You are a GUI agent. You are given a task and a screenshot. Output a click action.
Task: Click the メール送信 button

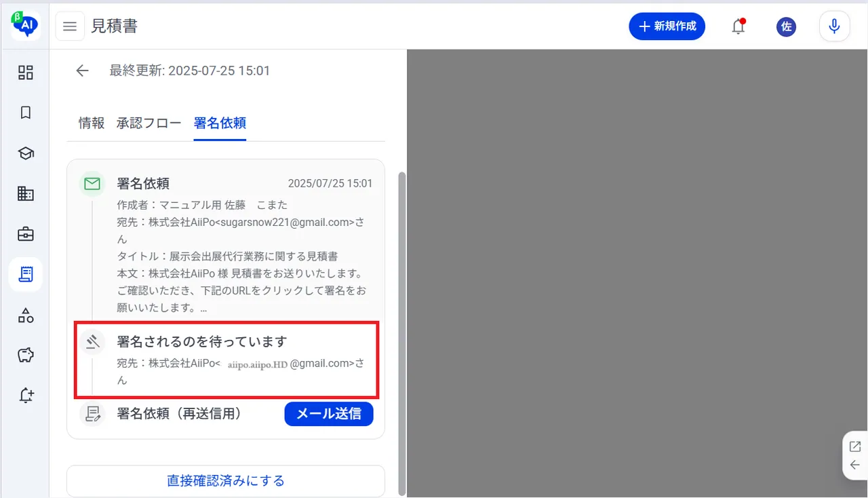pos(329,413)
